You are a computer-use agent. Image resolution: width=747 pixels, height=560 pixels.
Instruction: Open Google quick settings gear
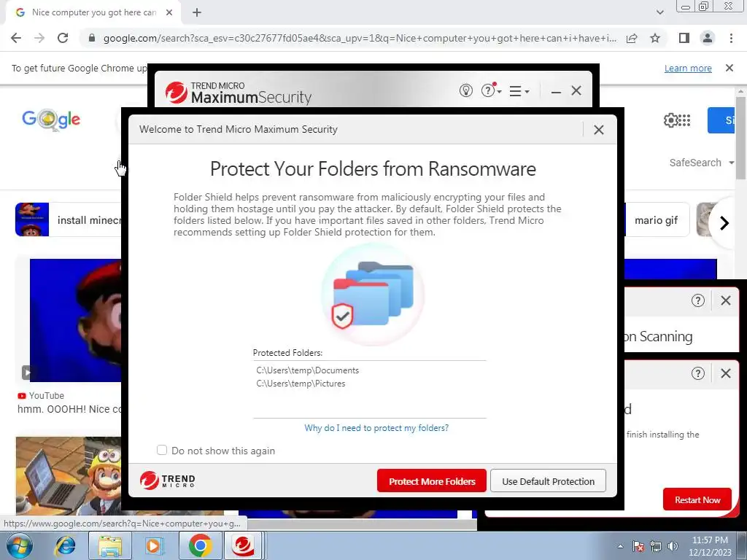[670, 120]
